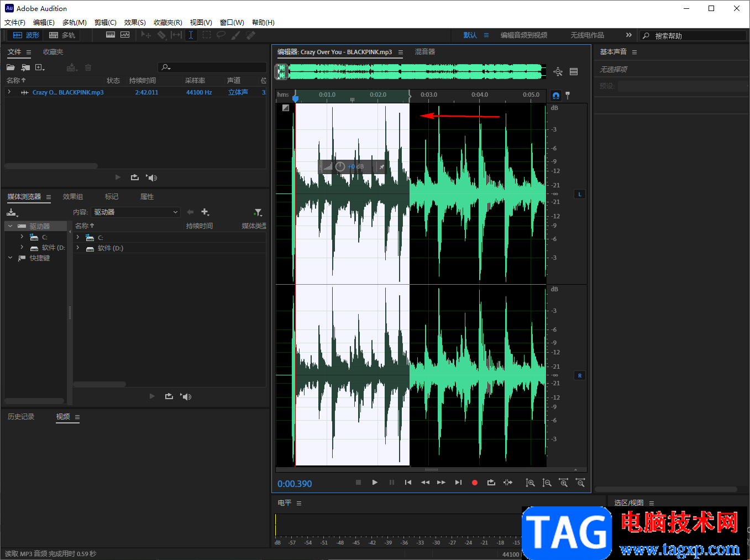
Task: Switch to Multitrack view
Action: tap(62, 35)
